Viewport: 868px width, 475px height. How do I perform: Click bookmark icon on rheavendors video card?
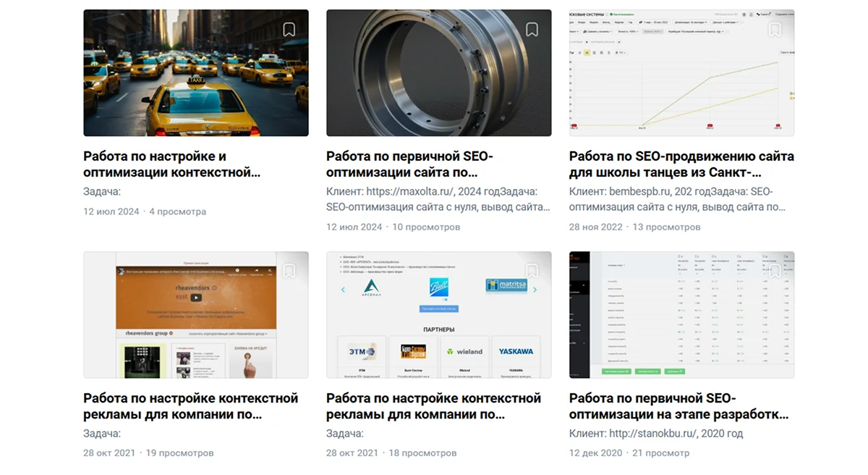click(289, 272)
